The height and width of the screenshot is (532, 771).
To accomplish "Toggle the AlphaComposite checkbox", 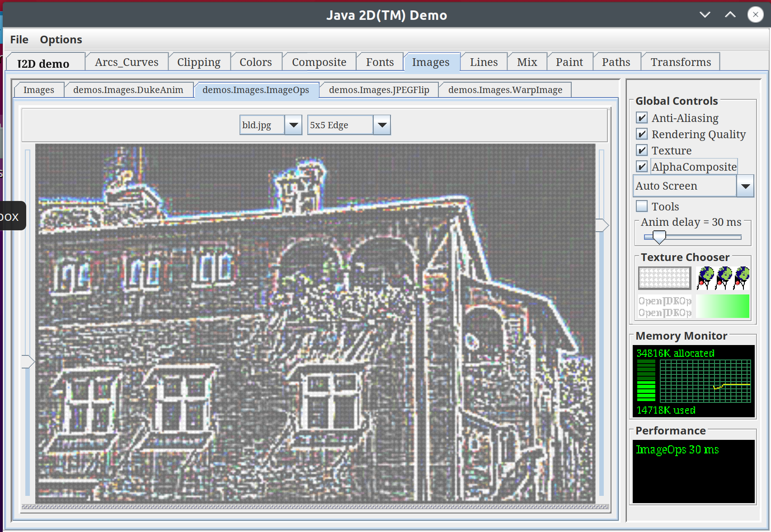I will (642, 167).
